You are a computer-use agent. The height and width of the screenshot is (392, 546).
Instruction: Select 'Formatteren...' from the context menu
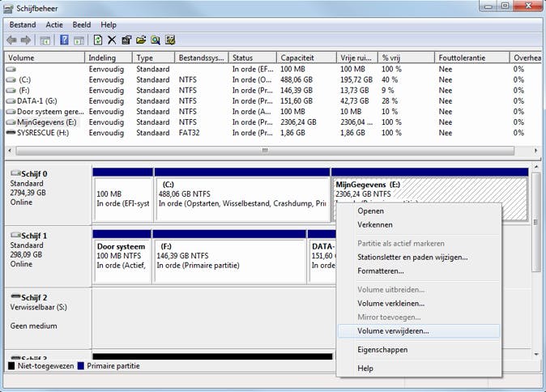click(380, 271)
